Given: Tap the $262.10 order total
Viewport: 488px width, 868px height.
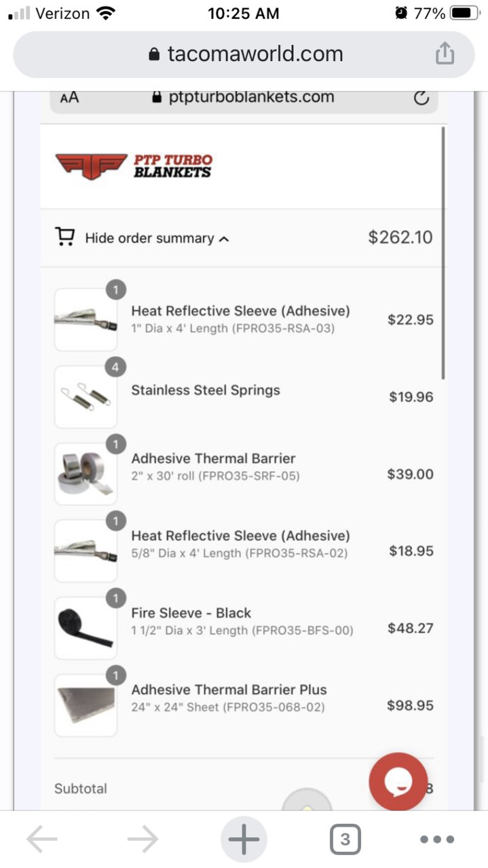Looking at the screenshot, I should tap(400, 237).
